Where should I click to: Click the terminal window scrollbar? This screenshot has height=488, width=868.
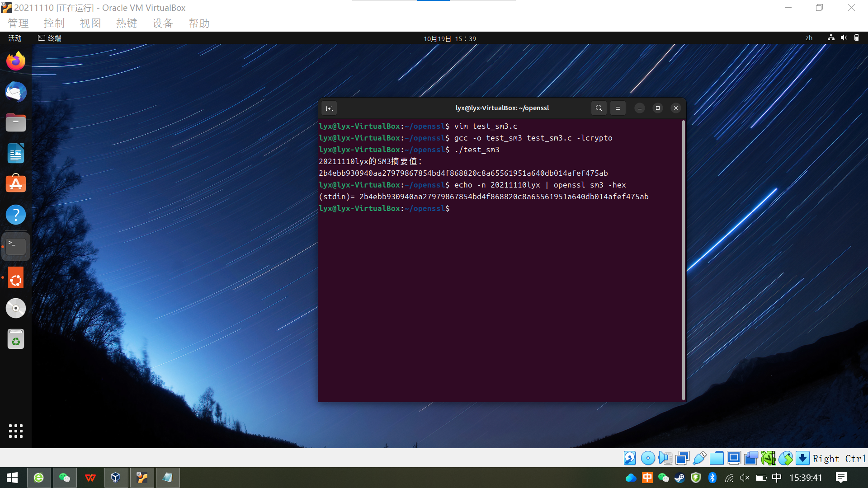(683, 260)
